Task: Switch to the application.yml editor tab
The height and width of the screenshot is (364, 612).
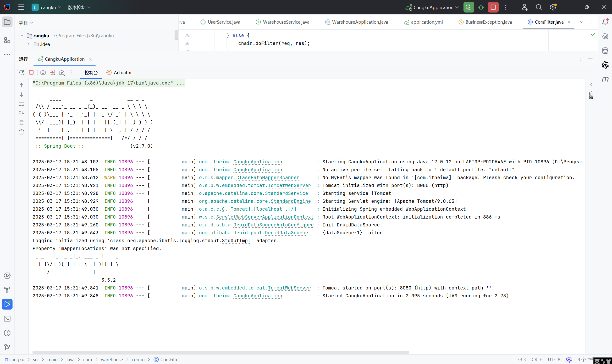Action: [427, 22]
